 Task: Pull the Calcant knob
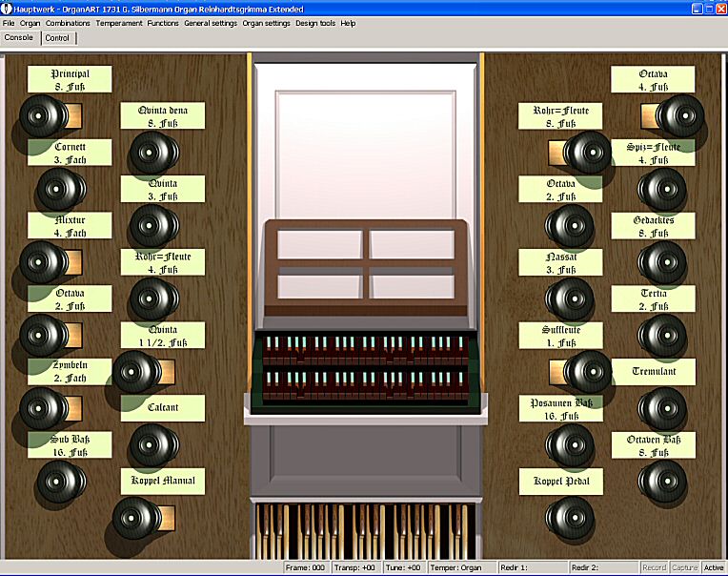154,445
